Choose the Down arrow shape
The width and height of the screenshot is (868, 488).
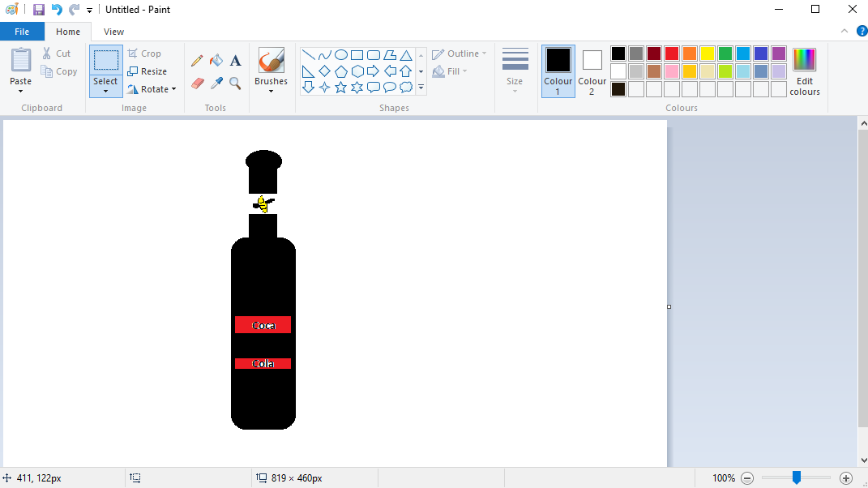pos(308,87)
